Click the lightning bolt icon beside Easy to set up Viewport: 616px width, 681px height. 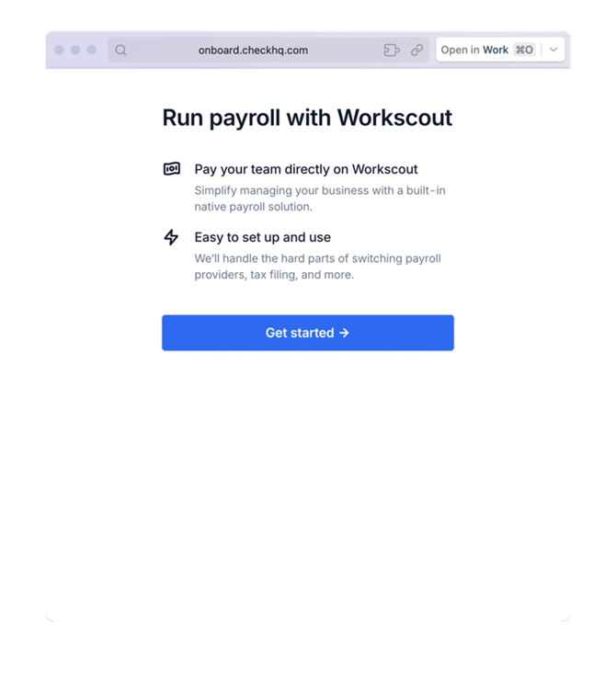tap(171, 237)
